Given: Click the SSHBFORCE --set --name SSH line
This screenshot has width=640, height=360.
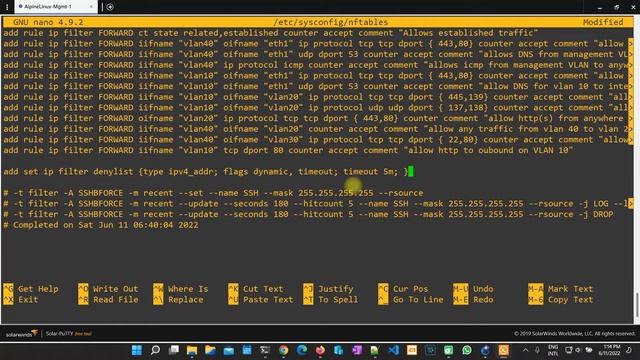Looking at the screenshot, I should [213, 193].
